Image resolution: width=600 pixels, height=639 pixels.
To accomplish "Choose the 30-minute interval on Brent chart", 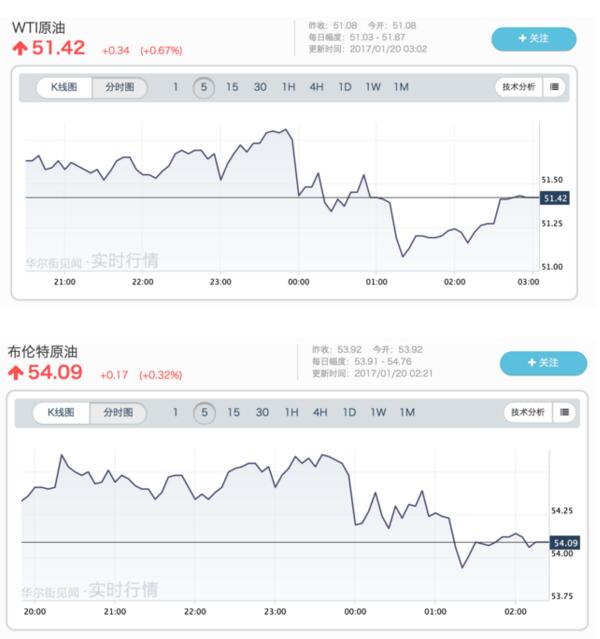I will (x=262, y=412).
